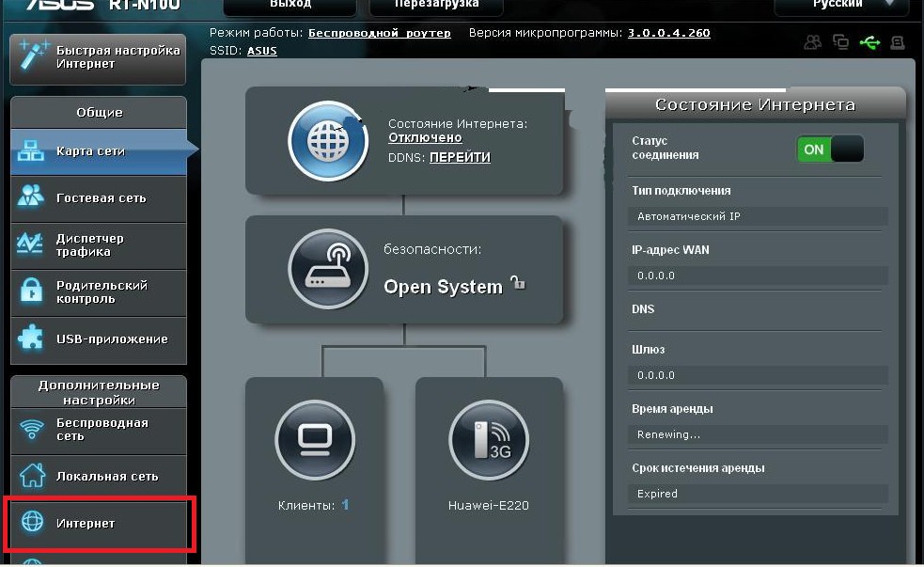The image size is (924, 567).
Task: Click the green USB status icon
Action: coord(869,42)
